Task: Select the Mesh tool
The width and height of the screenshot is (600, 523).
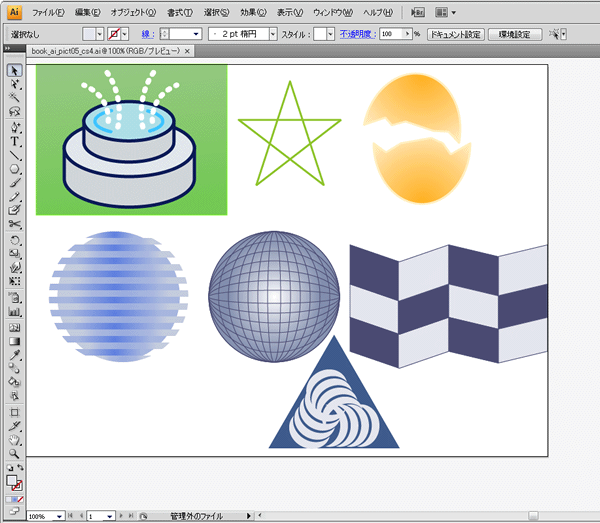Action: 15,327
